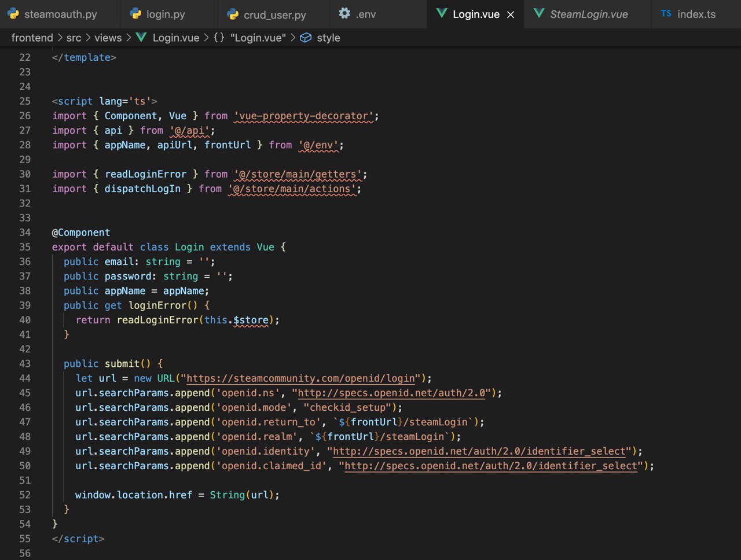
Task: Switch to the index.ts tab
Action: (x=696, y=14)
